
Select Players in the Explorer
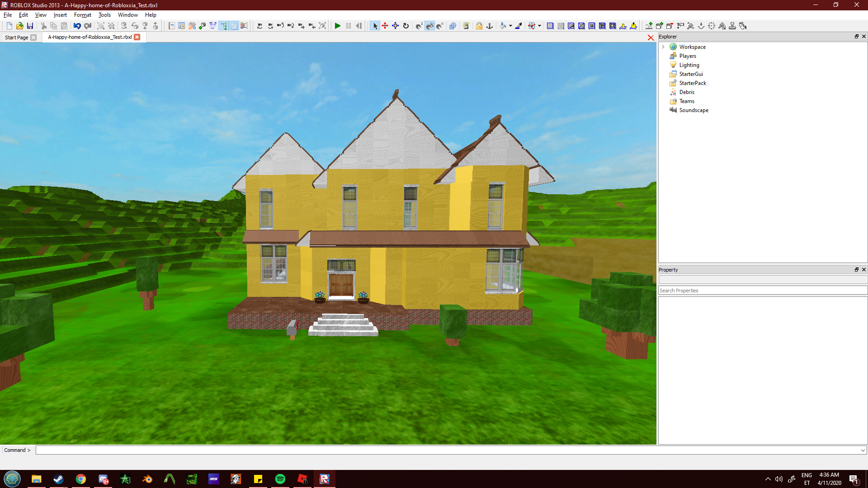688,56
